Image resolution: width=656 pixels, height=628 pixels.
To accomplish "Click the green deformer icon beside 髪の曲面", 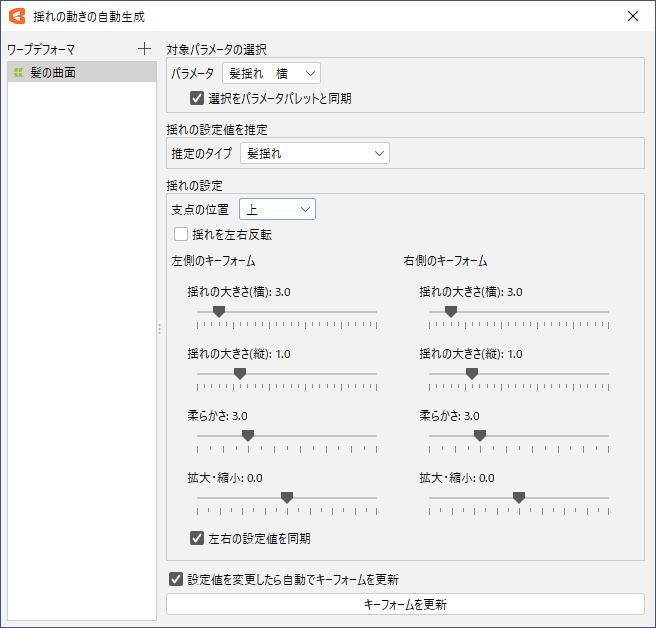I will point(18,73).
